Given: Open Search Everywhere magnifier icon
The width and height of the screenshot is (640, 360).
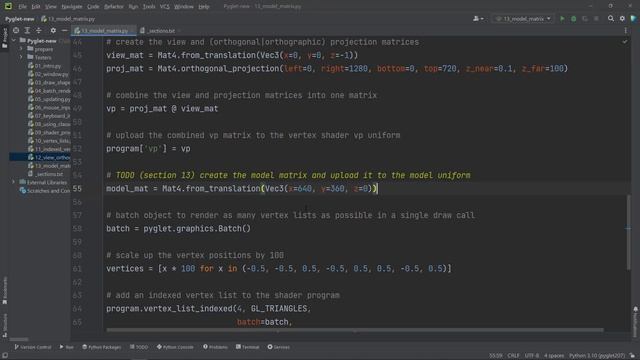Looking at the screenshot, I should click(x=611, y=19).
